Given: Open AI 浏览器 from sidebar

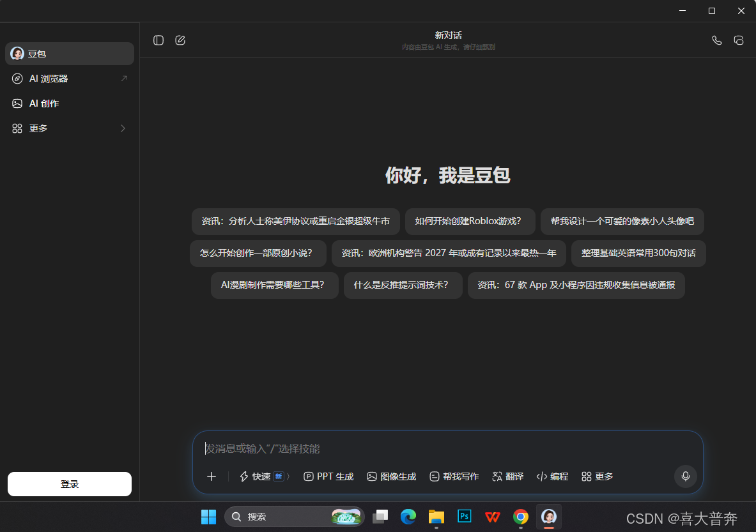Looking at the screenshot, I should [70, 79].
